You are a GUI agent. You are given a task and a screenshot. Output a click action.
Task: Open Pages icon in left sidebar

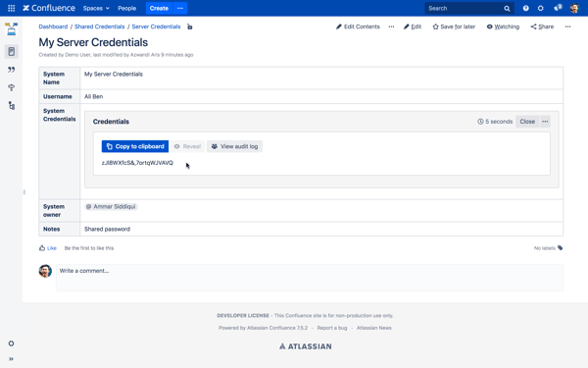tap(11, 51)
